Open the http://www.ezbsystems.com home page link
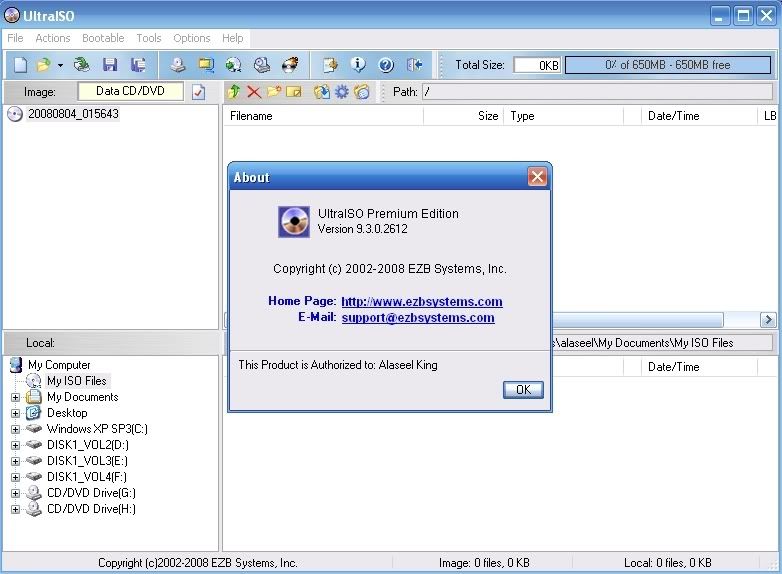The image size is (782, 574). (x=422, y=302)
